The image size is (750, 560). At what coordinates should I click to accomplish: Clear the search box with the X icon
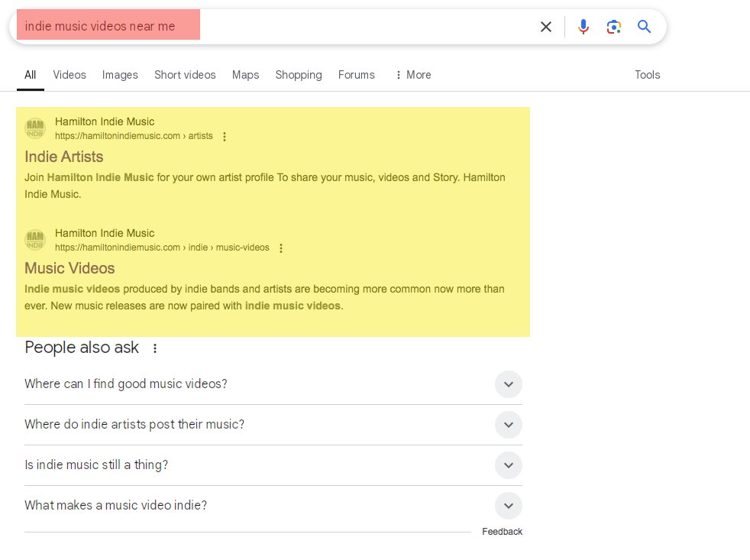click(x=546, y=27)
